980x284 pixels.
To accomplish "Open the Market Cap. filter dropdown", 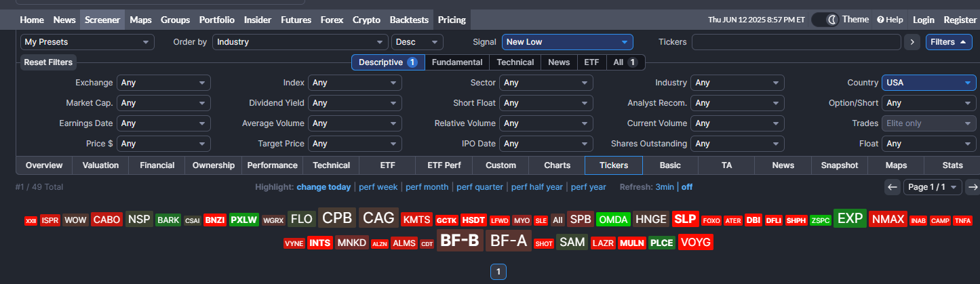I will click(163, 103).
